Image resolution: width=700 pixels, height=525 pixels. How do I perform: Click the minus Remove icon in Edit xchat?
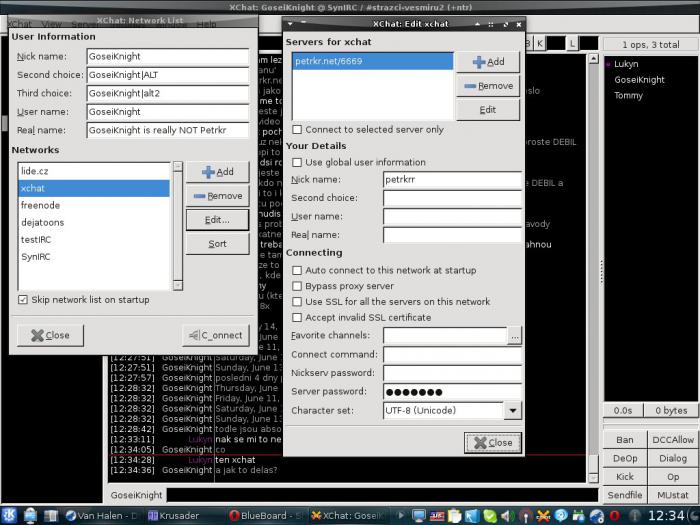(470, 86)
